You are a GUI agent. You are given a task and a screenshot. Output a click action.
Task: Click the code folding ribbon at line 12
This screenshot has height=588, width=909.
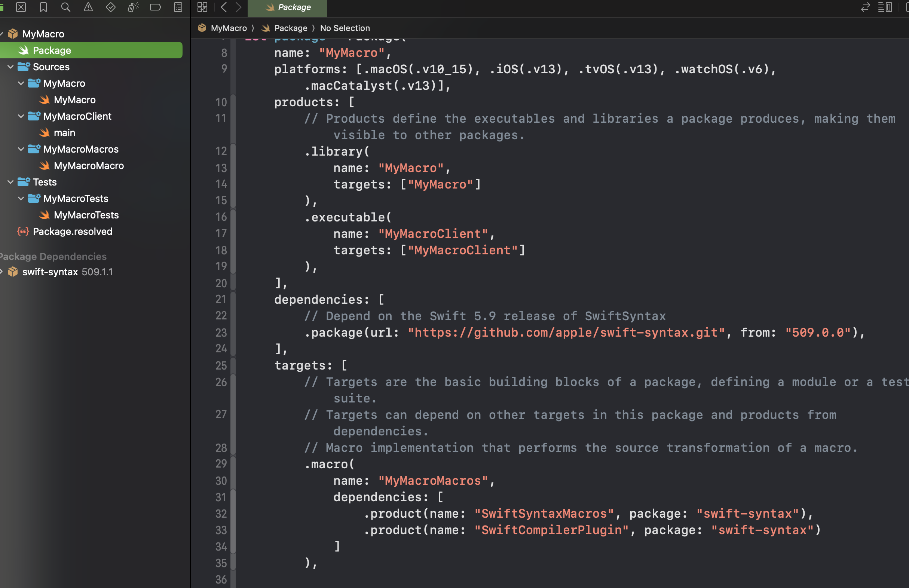click(233, 151)
